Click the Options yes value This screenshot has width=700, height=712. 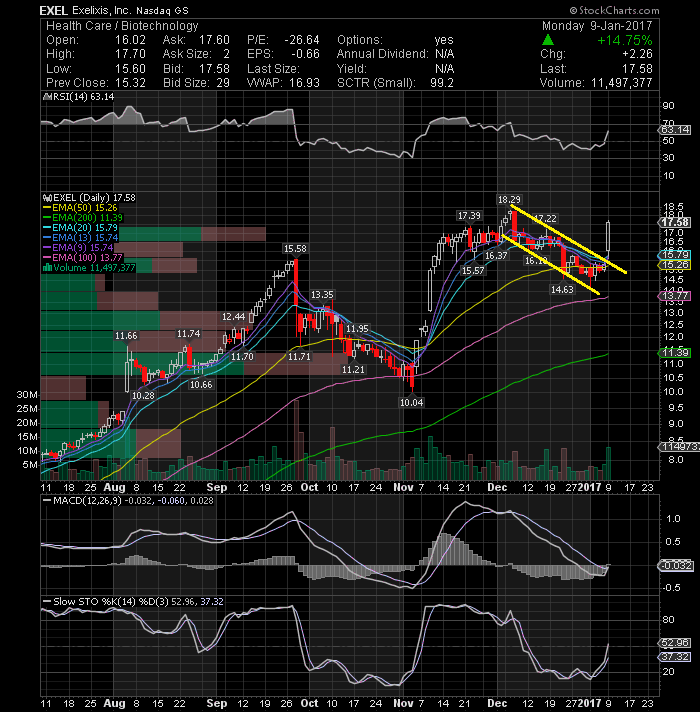pos(444,40)
